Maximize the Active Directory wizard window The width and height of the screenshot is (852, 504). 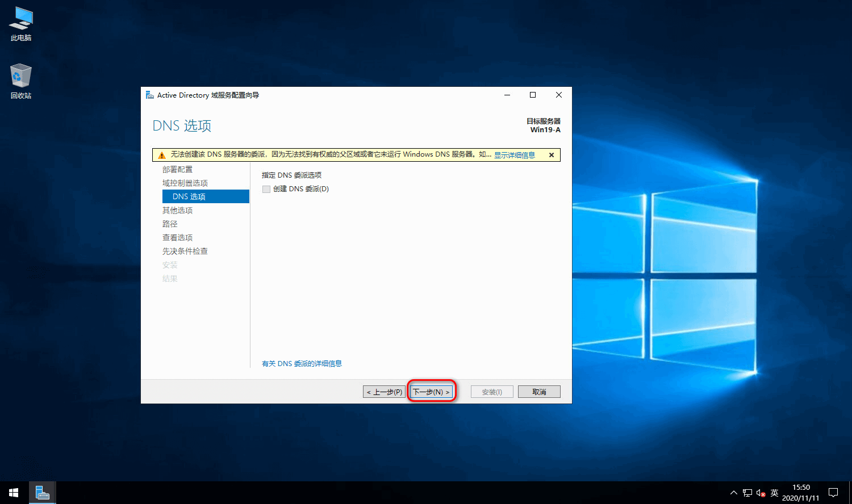point(533,95)
